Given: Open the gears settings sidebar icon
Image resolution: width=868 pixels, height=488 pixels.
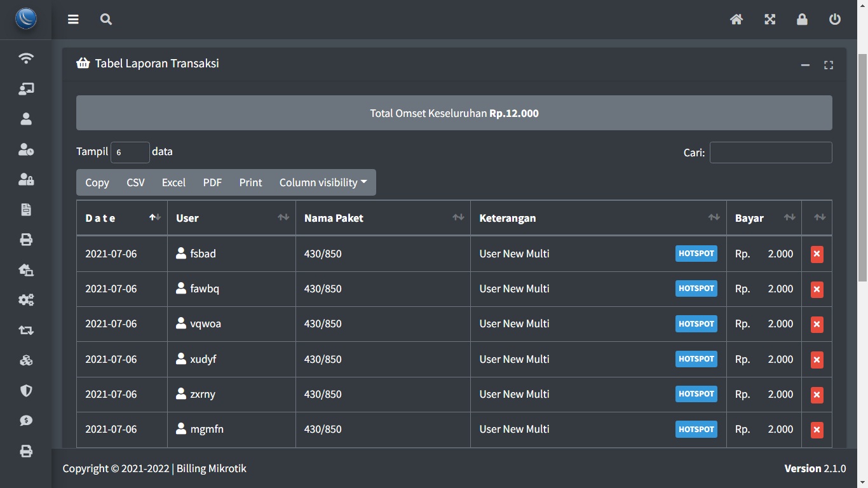Looking at the screenshot, I should 26,300.
